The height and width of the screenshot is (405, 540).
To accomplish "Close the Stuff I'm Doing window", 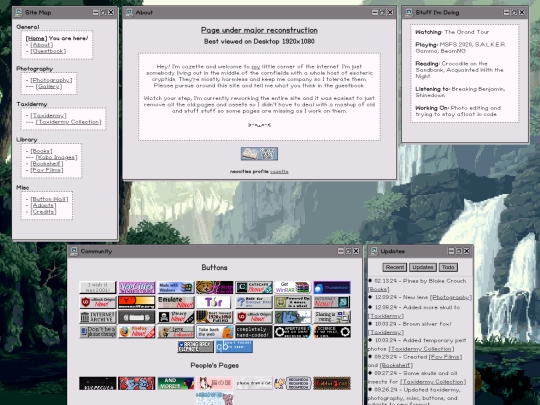I will [522, 12].
